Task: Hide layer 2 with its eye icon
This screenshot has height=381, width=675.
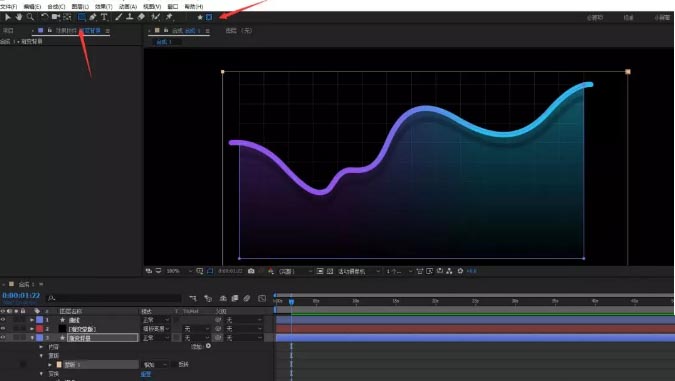Action: (x=3, y=328)
